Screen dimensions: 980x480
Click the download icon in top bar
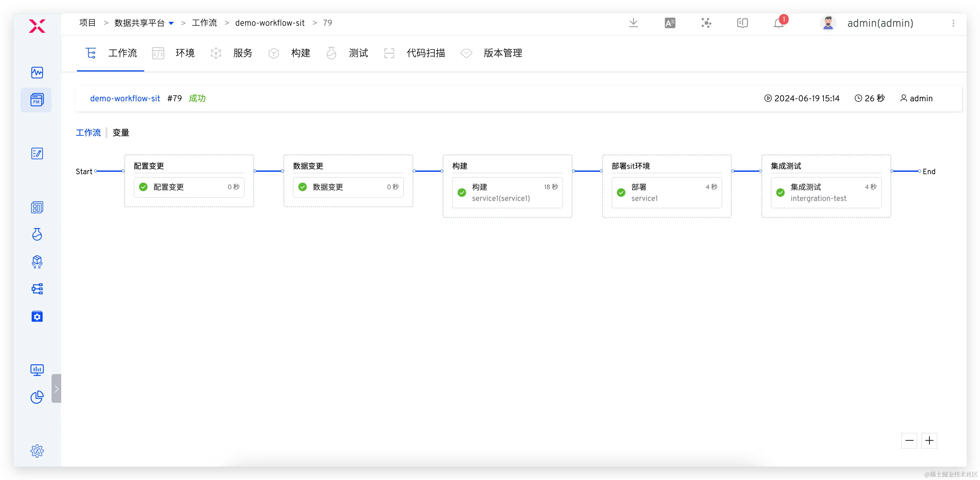click(x=633, y=23)
